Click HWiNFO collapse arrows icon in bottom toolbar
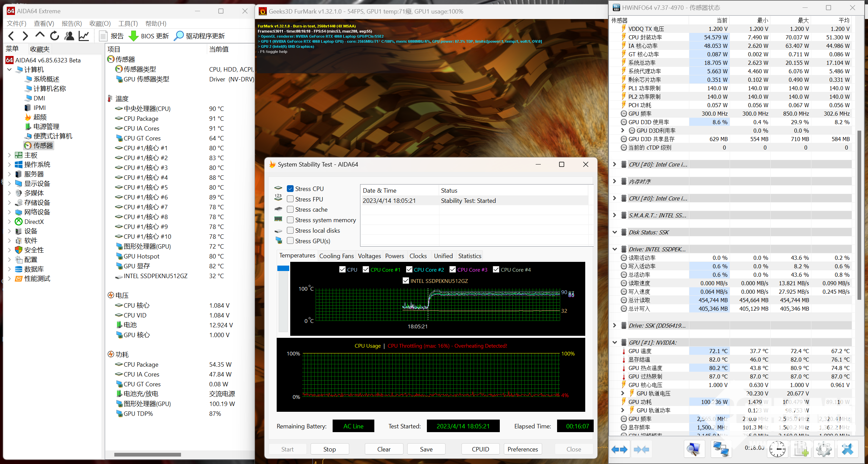868x464 pixels. 641,449
